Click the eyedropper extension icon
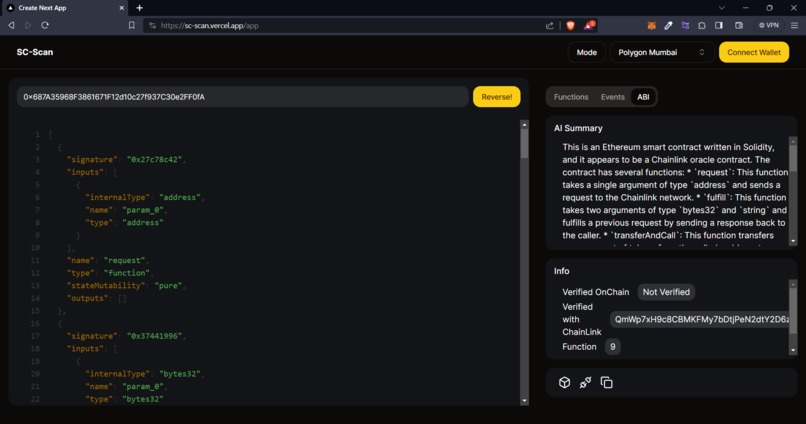The width and height of the screenshot is (806, 424). tap(668, 25)
